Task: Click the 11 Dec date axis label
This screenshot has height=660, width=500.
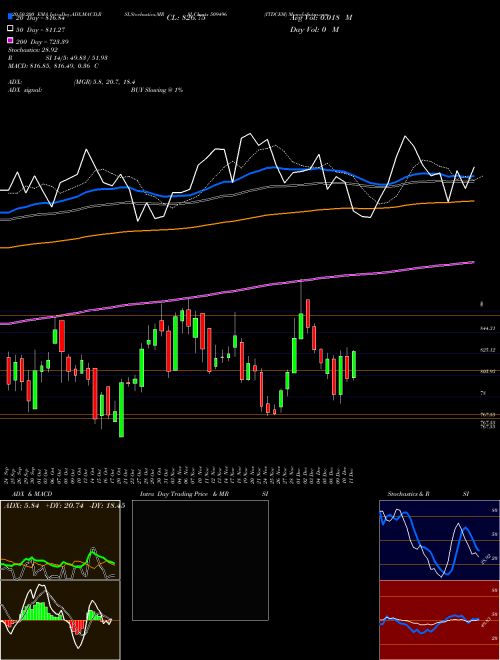Action: point(351,474)
